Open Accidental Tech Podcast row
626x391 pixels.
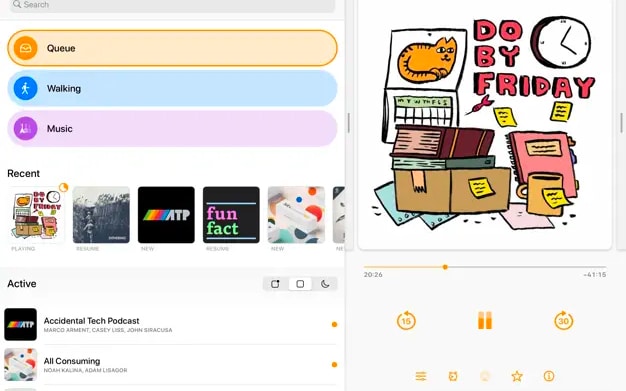pyautogui.click(x=172, y=324)
